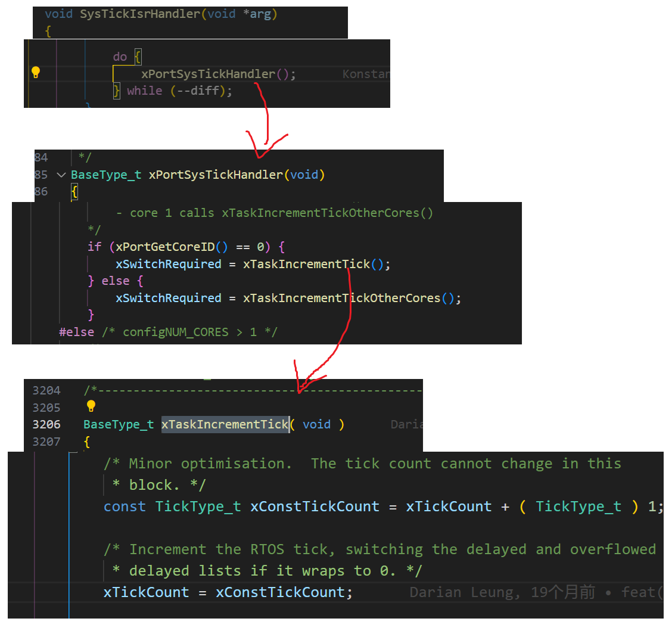Click line number 3207 in the gutter
Viewport: 672px width, 637px height.
point(46,442)
